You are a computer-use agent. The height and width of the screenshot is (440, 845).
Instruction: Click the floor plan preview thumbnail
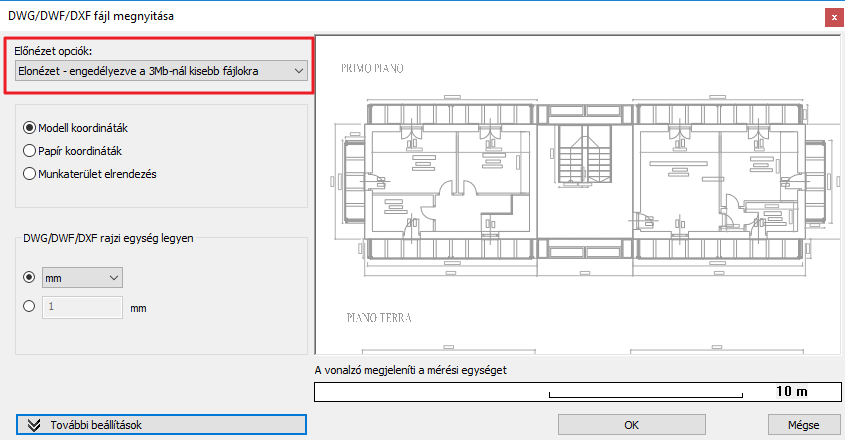click(578, 195)
